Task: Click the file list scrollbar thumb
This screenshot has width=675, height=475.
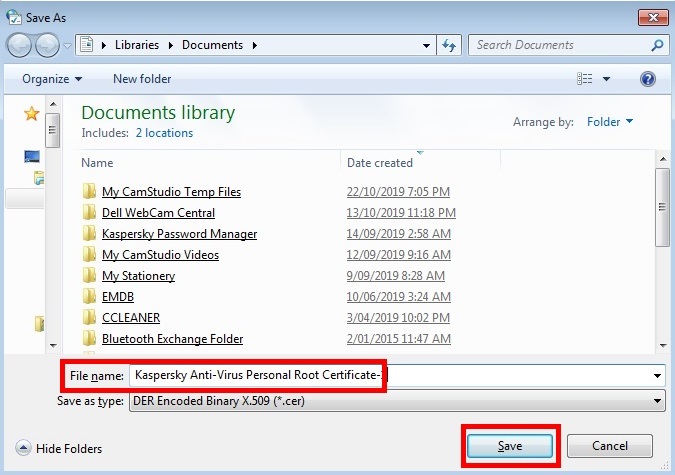Action: click(663, 208)
